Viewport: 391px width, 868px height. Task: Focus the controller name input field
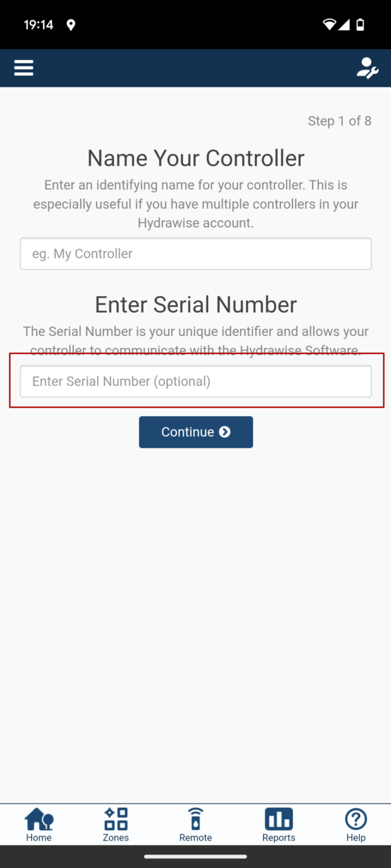(x=195, y=254)
